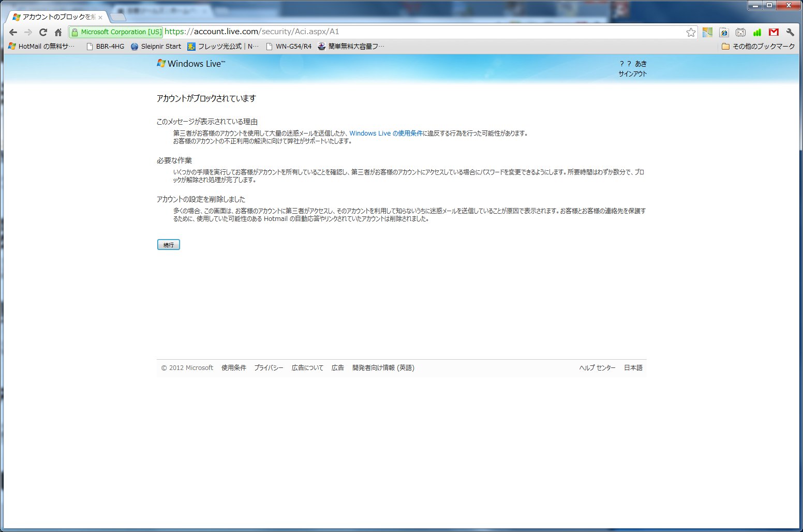Open the Niconico TV face extension
803x532 pixels.
(740, 32)
